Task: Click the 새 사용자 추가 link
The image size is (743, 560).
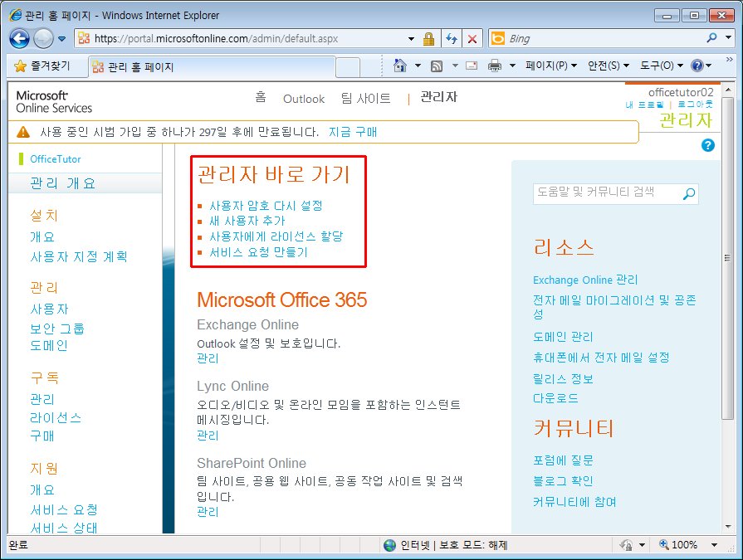Action: [x=247, y=221]
